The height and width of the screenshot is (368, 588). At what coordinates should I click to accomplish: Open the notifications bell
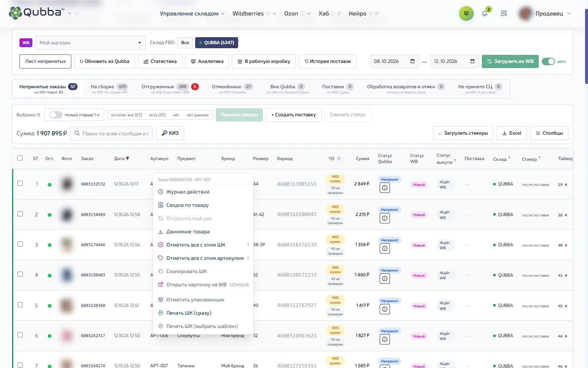(485, 14)
